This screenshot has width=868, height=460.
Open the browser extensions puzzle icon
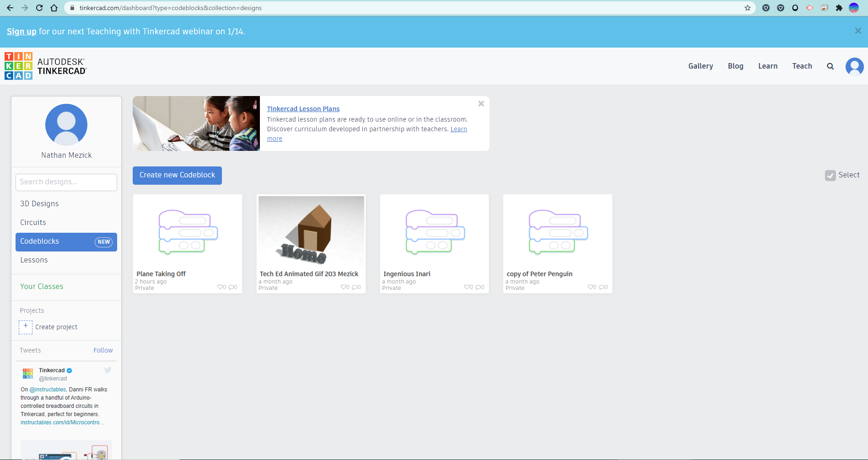[839, 8]
